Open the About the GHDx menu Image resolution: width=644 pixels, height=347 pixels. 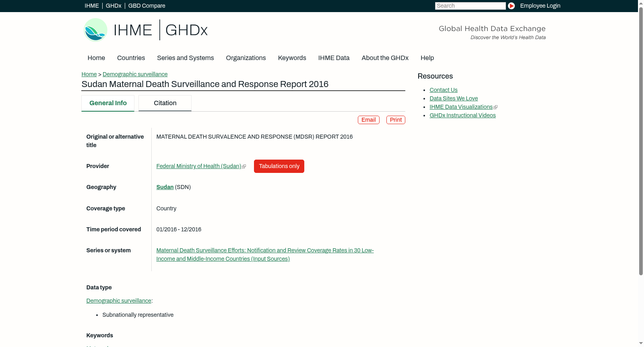coord(385,58)
